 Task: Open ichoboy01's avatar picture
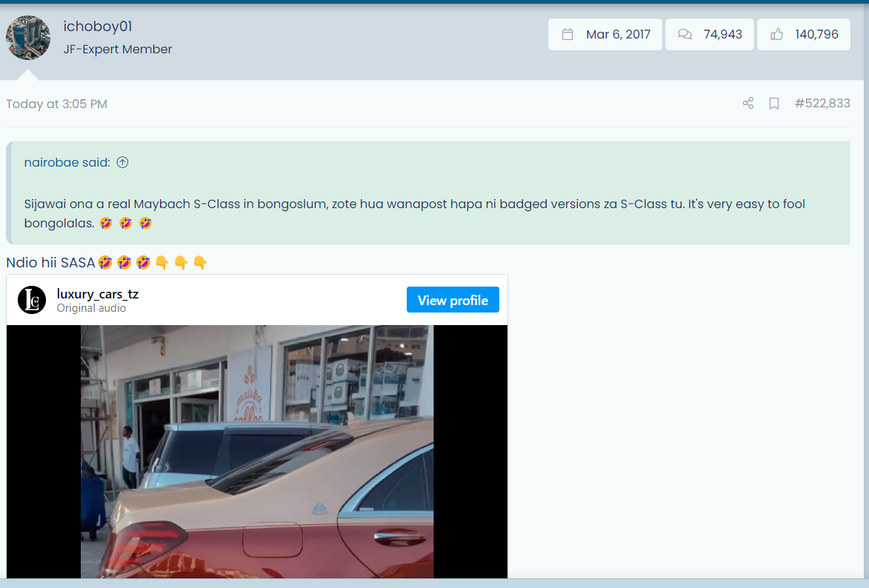(28, 38)
